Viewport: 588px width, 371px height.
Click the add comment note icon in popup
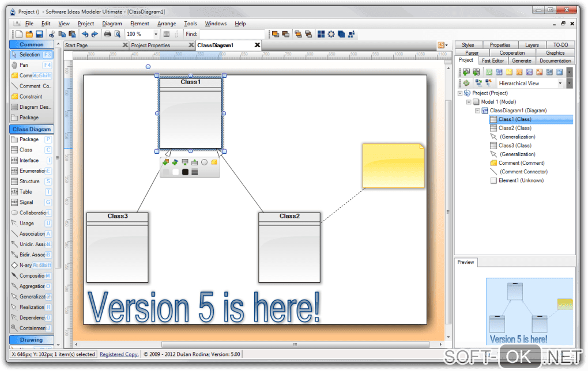[x=214, y=162]
